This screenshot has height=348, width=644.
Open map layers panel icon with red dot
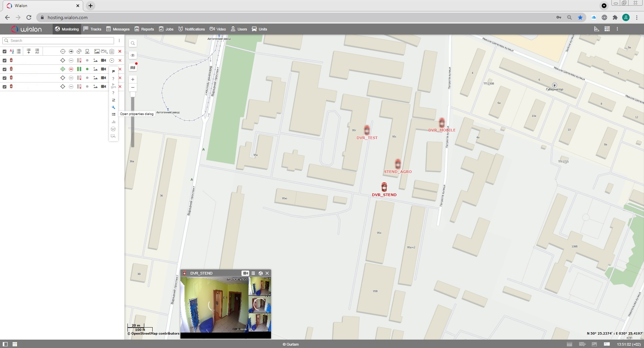tap(133, 68)
